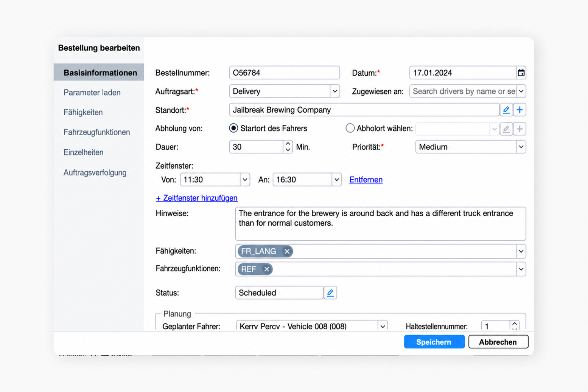This screenshot has width=588, height=392.
Task: Remove the FR_LANG skill tag
Action: click(287, 251)
